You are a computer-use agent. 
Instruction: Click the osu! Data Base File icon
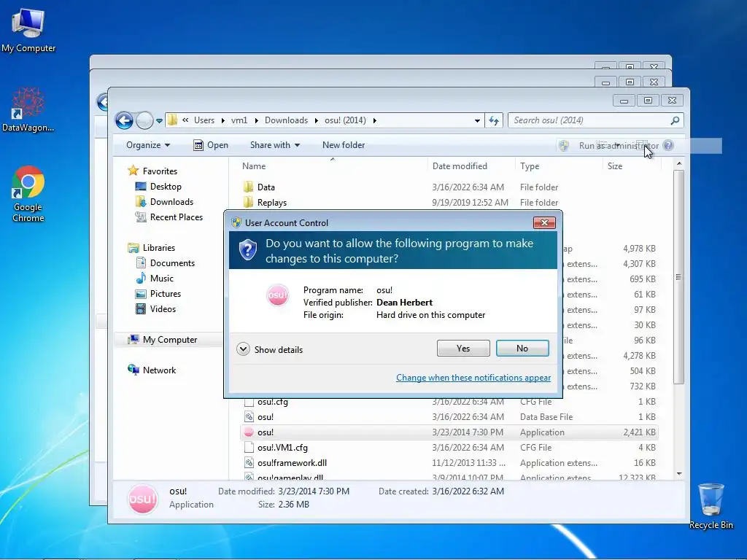coord(248,416)
